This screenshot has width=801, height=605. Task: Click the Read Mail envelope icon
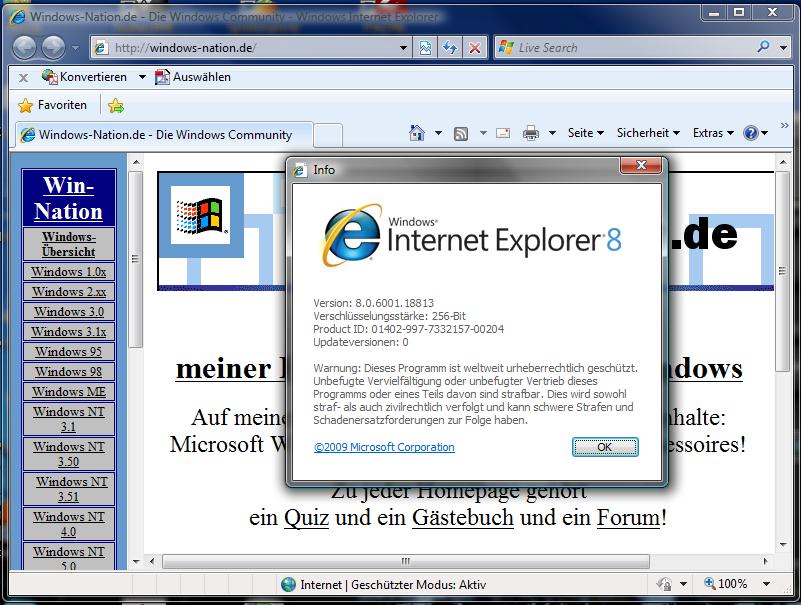click(x=502, y=133)
